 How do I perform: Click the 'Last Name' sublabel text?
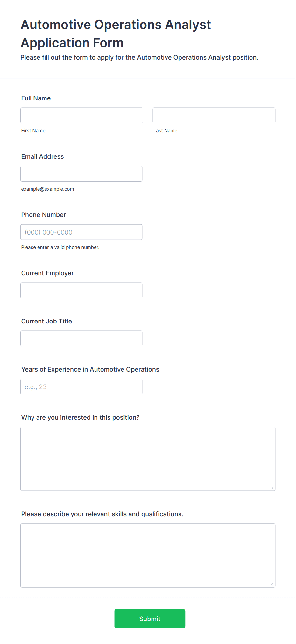click(166, 131)
